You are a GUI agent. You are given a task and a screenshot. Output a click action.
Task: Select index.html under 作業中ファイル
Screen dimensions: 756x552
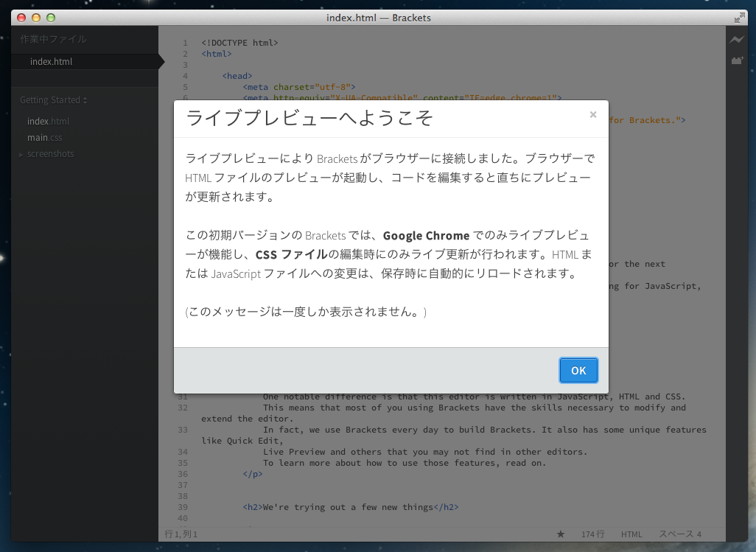(x=52, y=62)
